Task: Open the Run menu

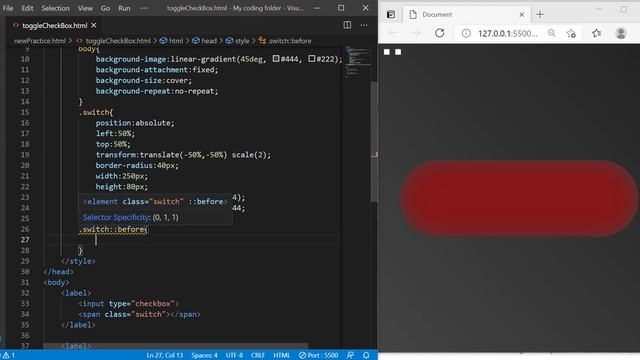Action: [x=124, y=8]
